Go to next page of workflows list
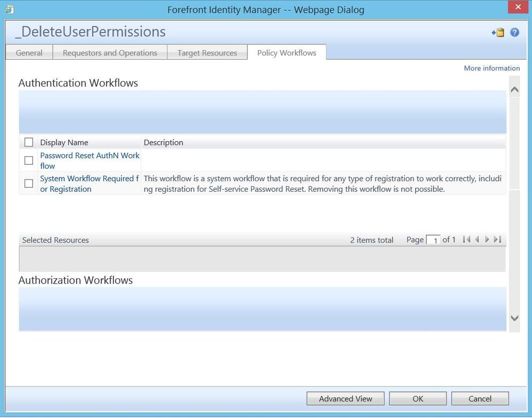 tap(487, 239)
